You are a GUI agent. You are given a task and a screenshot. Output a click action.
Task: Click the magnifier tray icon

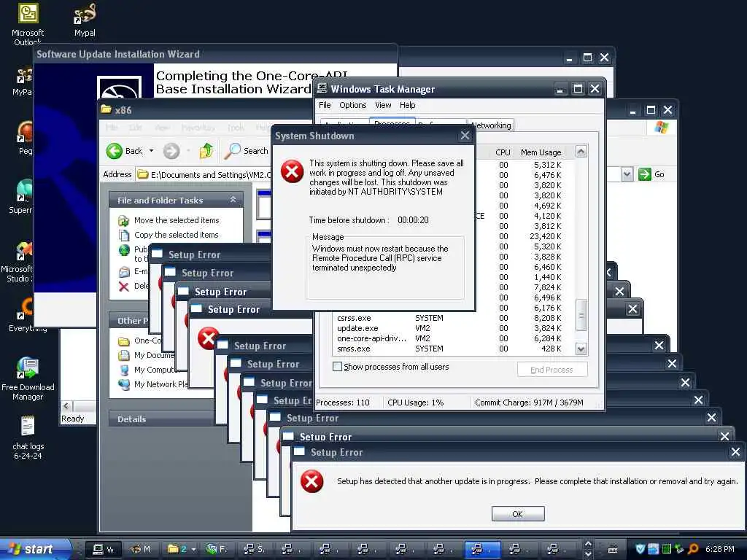[x=694, y=549]
